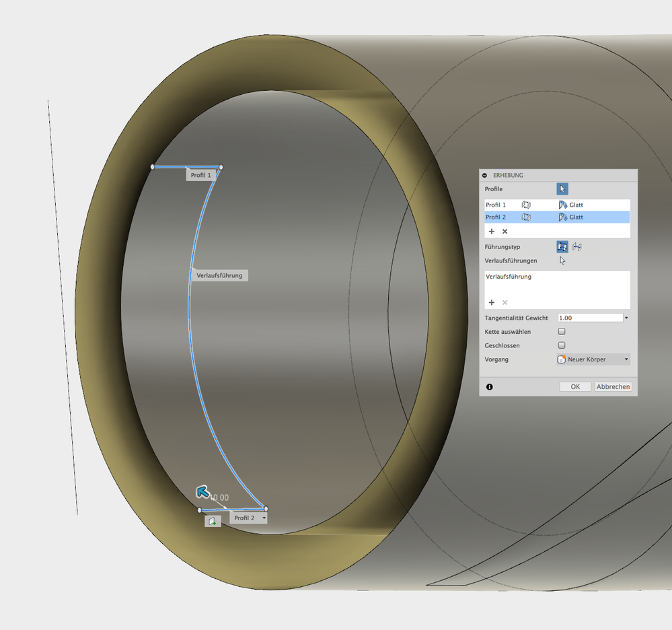Confirm the loft with OK
This screenshot has height=630, width=672.
(575, 387)
